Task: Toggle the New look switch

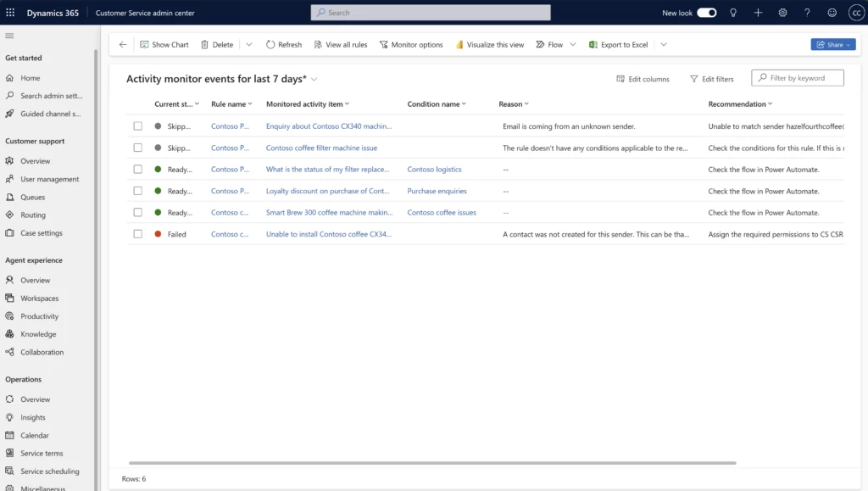Action: pos(709,13)
